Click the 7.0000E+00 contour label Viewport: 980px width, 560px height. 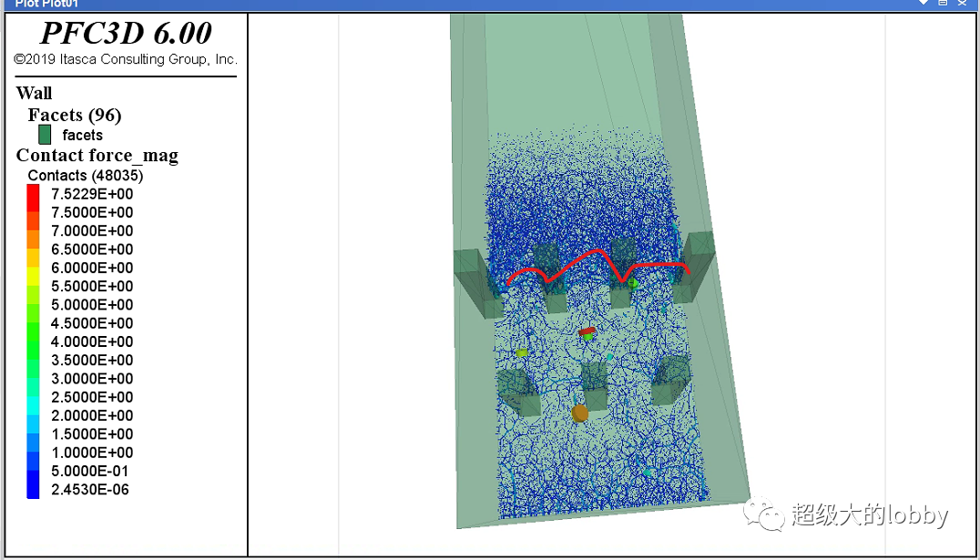click(x=92, y=230)
